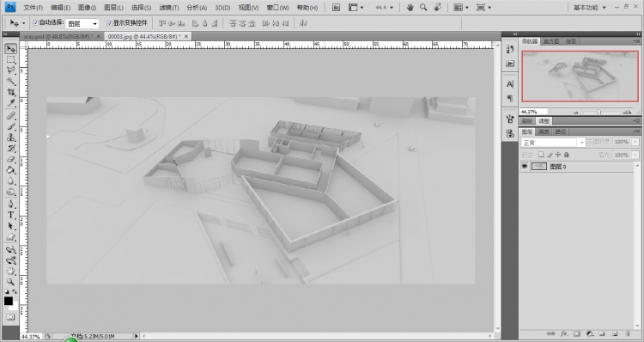Open the View Extras dropdown
Image resolution: width=644 pixels, height=342 pixels.
(x=355, y=8)
